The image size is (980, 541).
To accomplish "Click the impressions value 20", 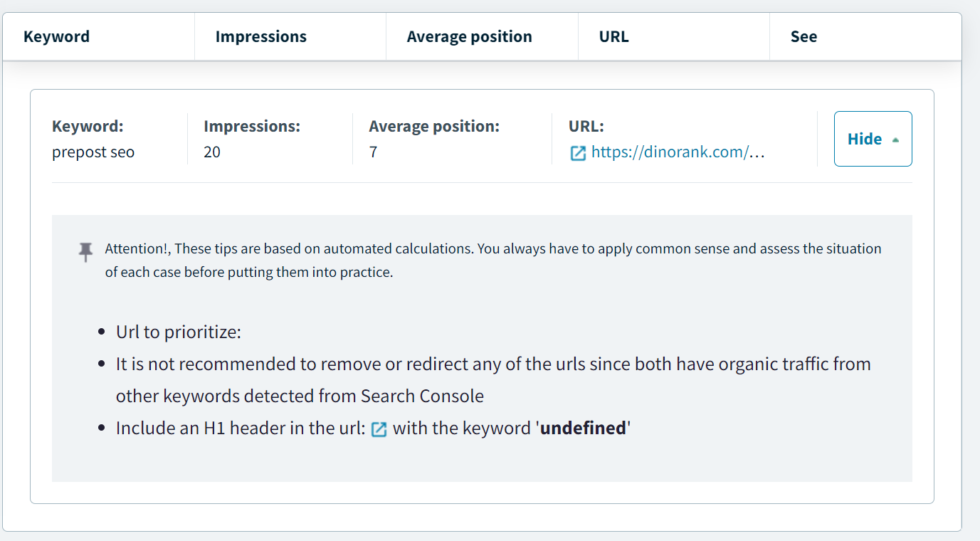I will pyautogui.click(x=212, y=152).
